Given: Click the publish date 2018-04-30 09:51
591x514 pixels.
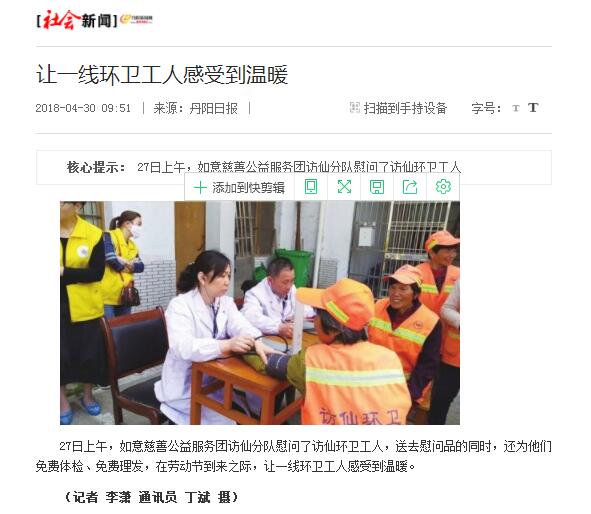Looking at the screenshot, I should [83, 109].
